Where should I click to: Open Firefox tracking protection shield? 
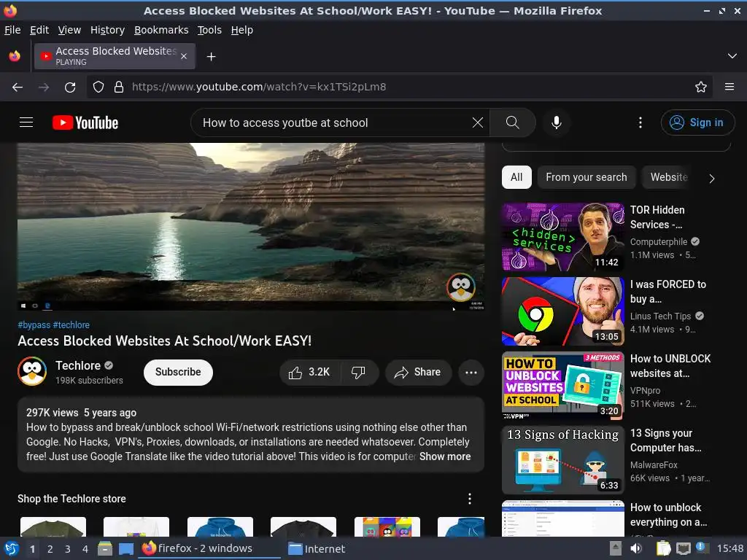pyautogui.click(x=98, y=87)
